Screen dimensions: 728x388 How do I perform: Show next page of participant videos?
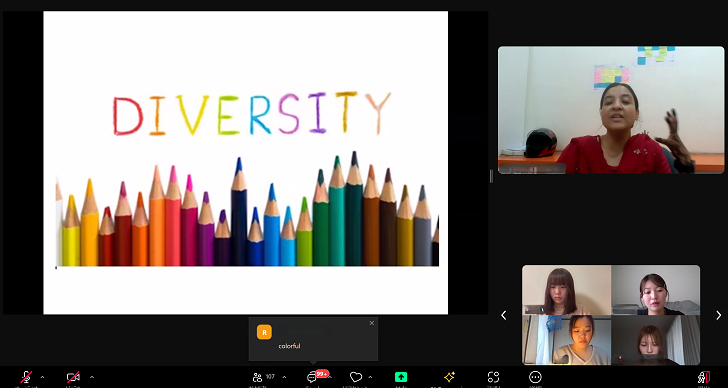[x=718, y=315]
